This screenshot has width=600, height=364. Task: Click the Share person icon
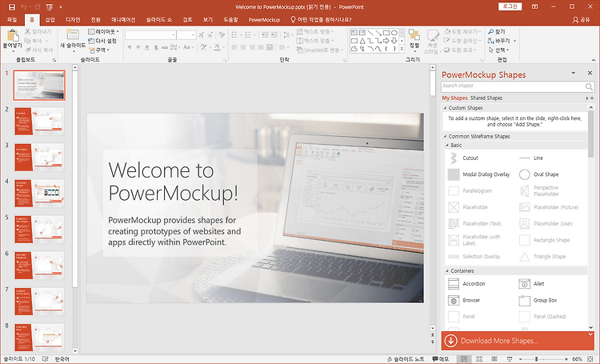575,20
